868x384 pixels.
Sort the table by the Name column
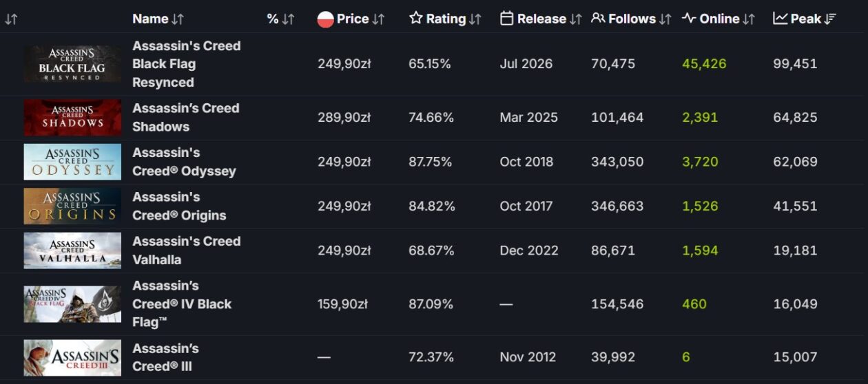178,19
